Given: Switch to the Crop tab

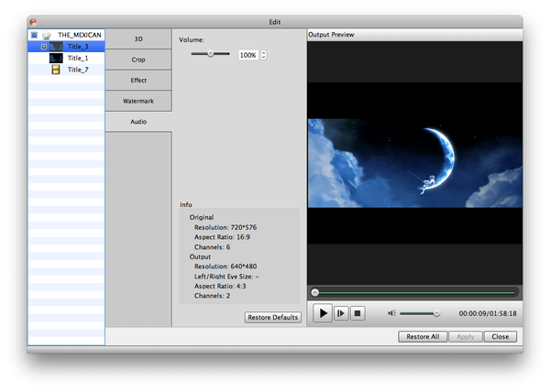Looking at the screenshot, I should (138, 60).
